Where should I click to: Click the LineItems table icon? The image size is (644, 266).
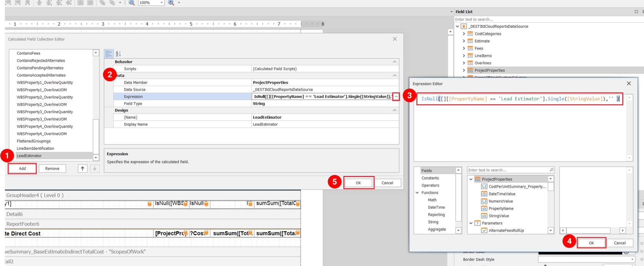tap(470, 56)
